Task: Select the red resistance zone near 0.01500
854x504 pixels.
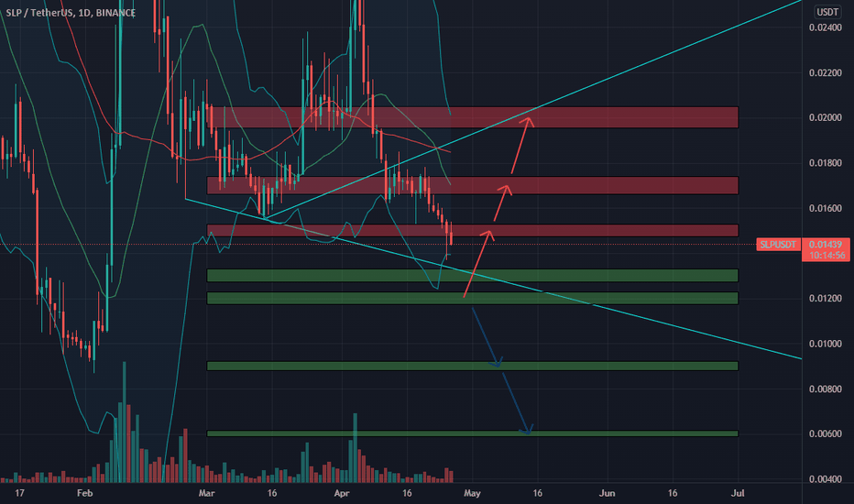Action: tap(473, 231)
